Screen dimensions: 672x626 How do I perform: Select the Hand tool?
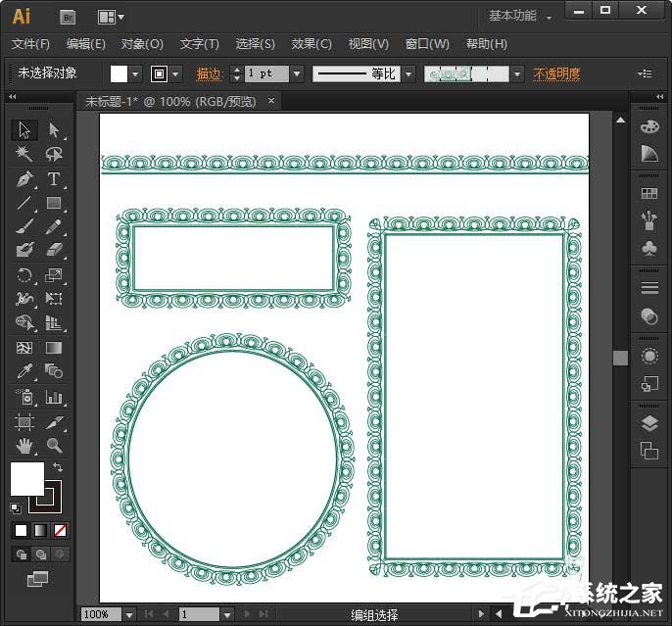coord(24,446)
